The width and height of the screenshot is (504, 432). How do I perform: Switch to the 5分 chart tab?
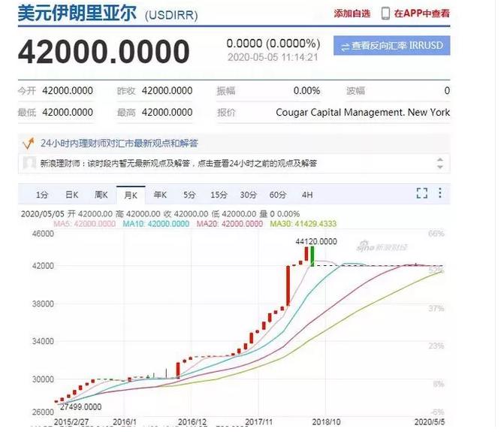click(189, 195)
